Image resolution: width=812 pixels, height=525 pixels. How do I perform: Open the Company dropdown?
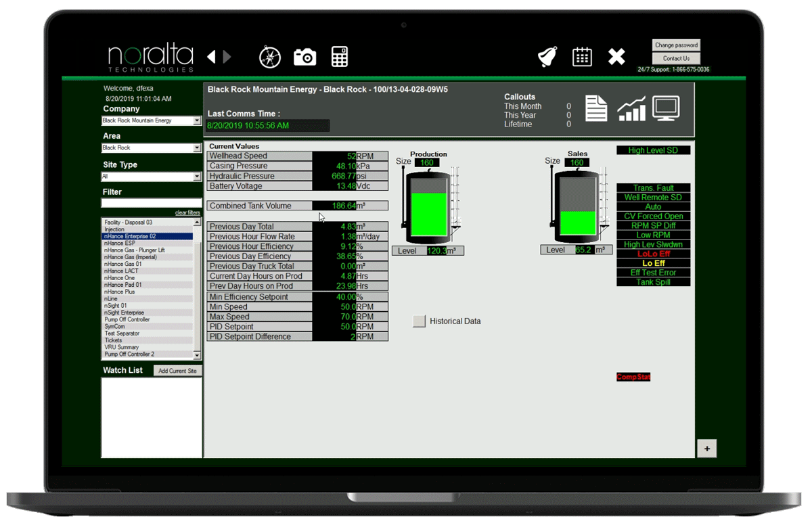[152, 121]
